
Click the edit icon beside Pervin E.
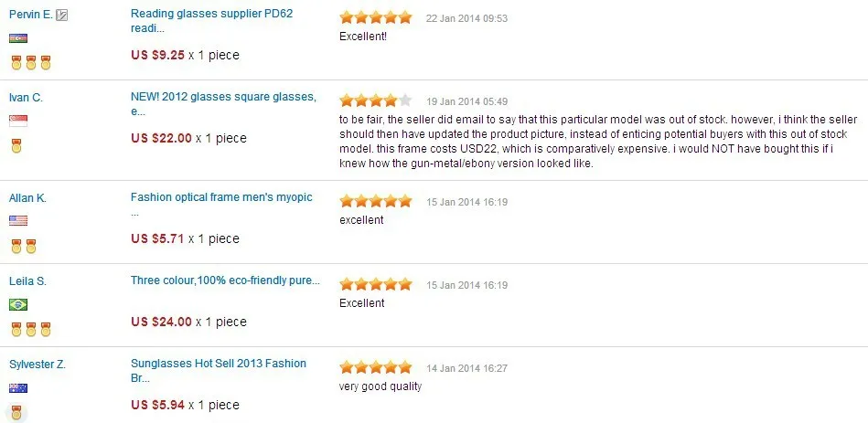(x=62, y=16)
